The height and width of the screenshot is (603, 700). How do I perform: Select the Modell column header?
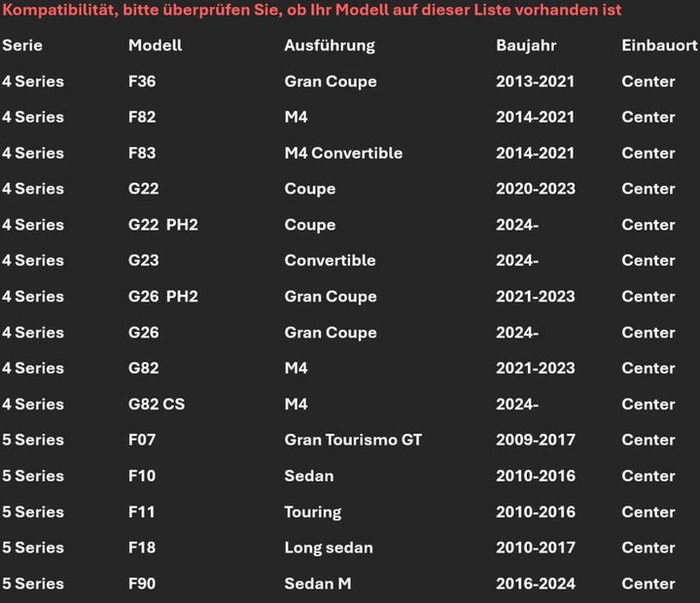tap(155, 46)
